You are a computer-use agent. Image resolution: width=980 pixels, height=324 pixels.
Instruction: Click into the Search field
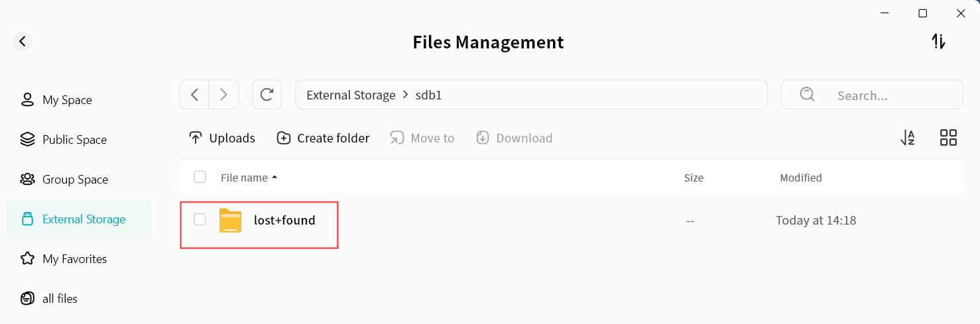pos(882,95)
